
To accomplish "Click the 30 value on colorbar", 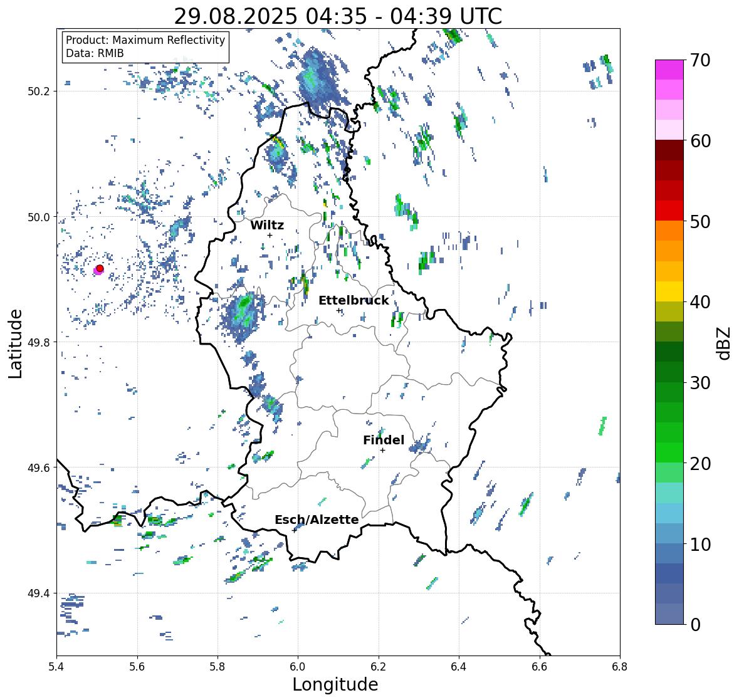I will click(700, 383).
